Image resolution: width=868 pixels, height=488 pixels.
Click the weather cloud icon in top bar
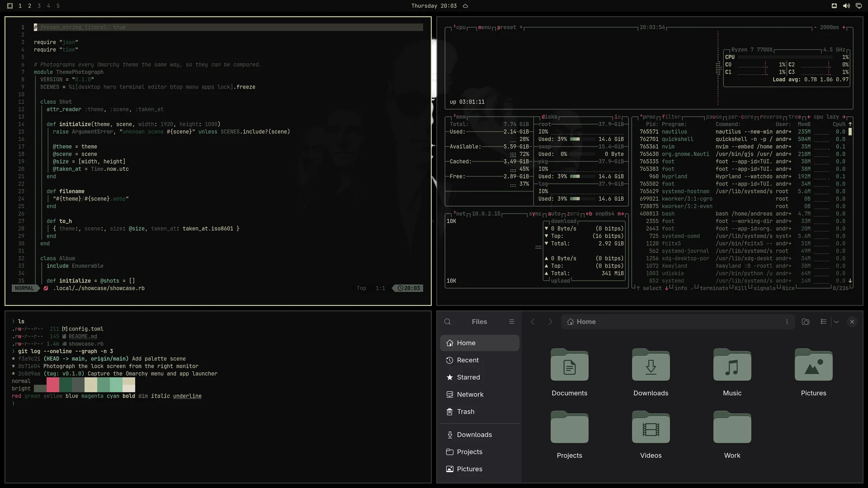pos(465,6)
